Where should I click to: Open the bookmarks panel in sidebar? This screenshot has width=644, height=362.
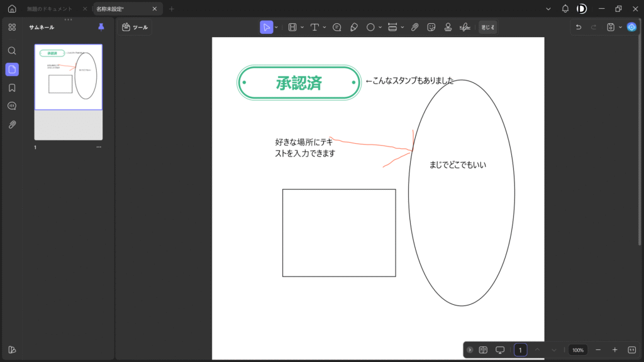pyautogui.click(x=12, y=87)
